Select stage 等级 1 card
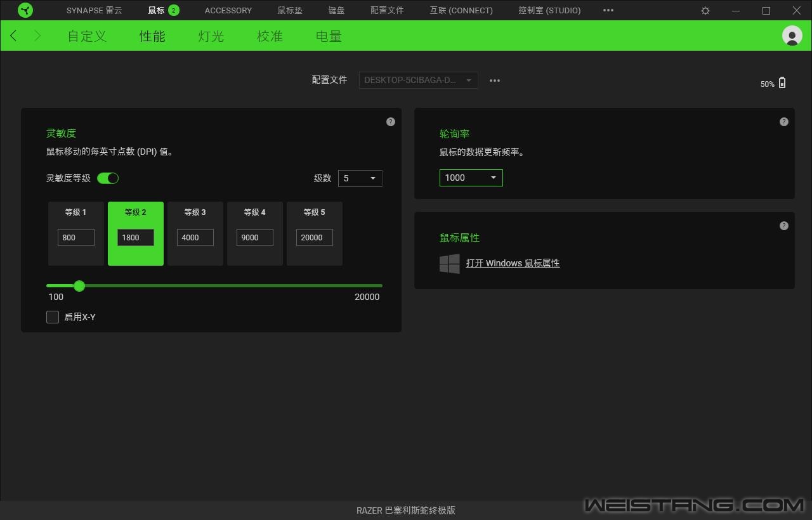812x520 pixels. point(76,233)
